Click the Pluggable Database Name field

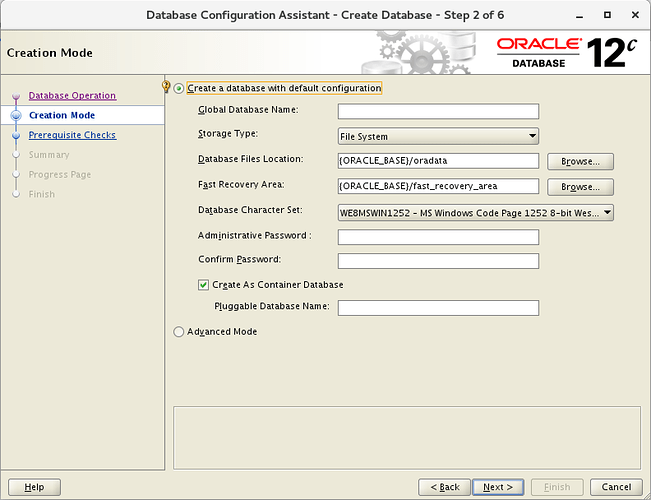tap(438, 308)
